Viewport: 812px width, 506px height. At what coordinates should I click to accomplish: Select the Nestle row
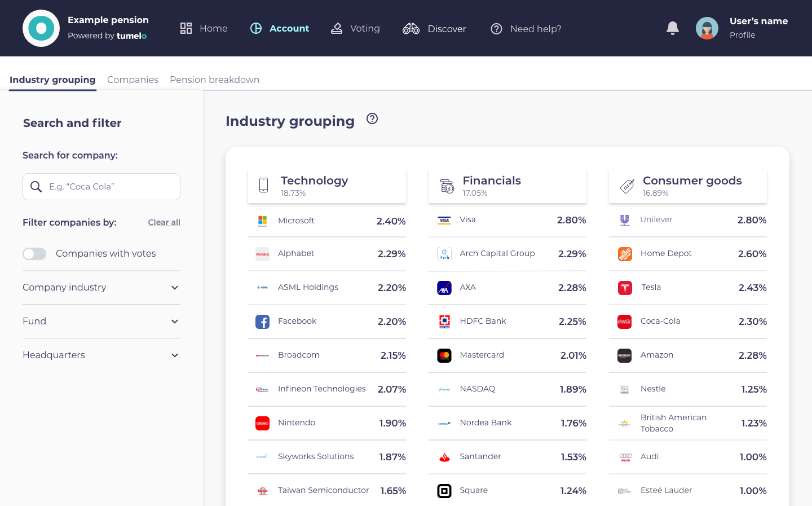[x=688, y=389]
